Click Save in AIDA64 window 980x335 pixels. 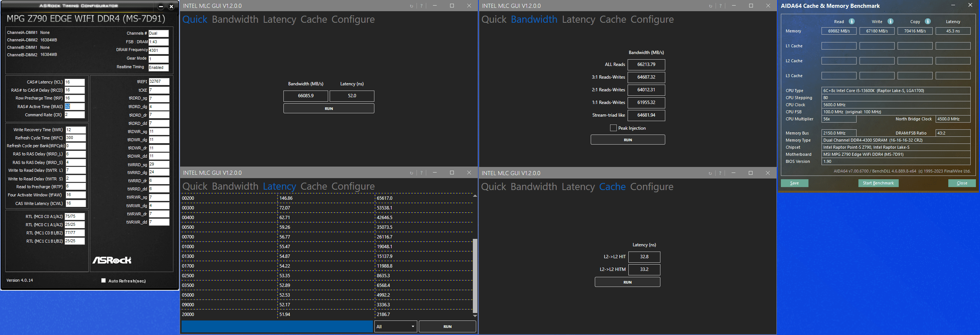click(794, 183)
